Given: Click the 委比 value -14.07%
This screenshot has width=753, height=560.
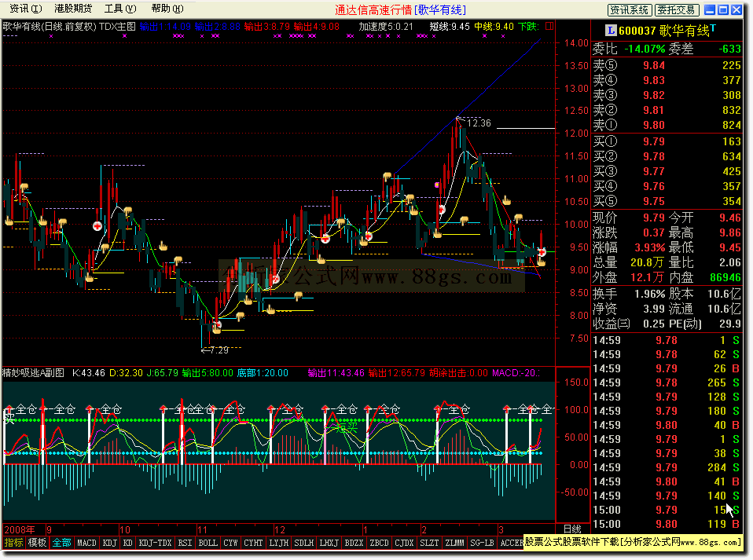Looking at the screenshot, I should point(645,49).
